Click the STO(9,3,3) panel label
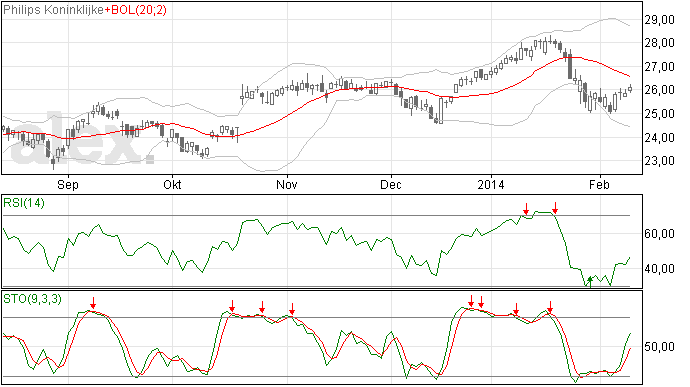The image size is (690, 387). [x=32, y=299]
